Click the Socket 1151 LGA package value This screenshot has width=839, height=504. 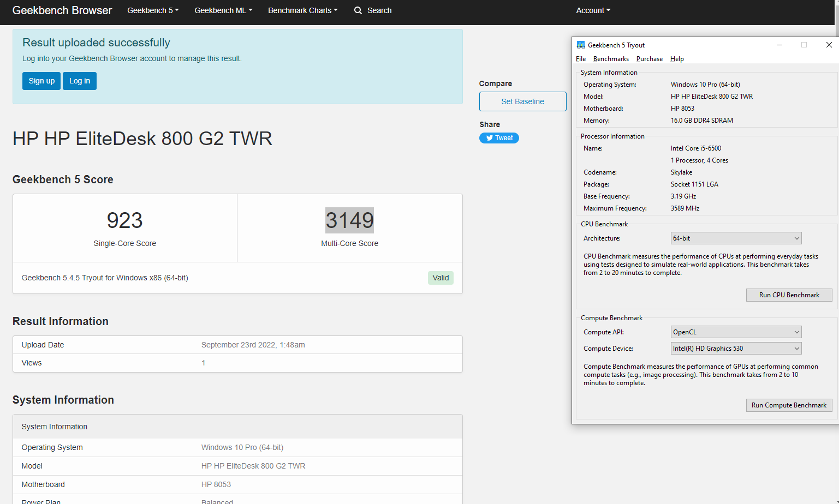tap(694, 184)
